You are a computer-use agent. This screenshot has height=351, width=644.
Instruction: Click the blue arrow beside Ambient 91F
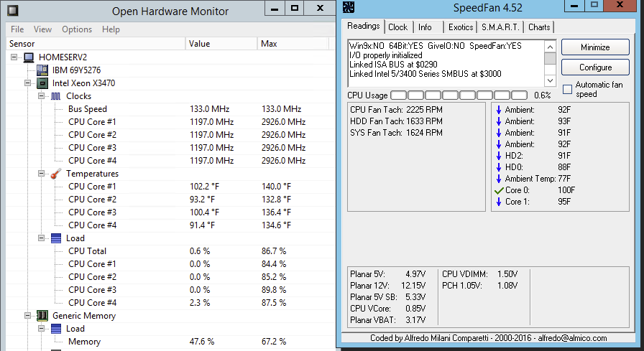pos(499,133)
